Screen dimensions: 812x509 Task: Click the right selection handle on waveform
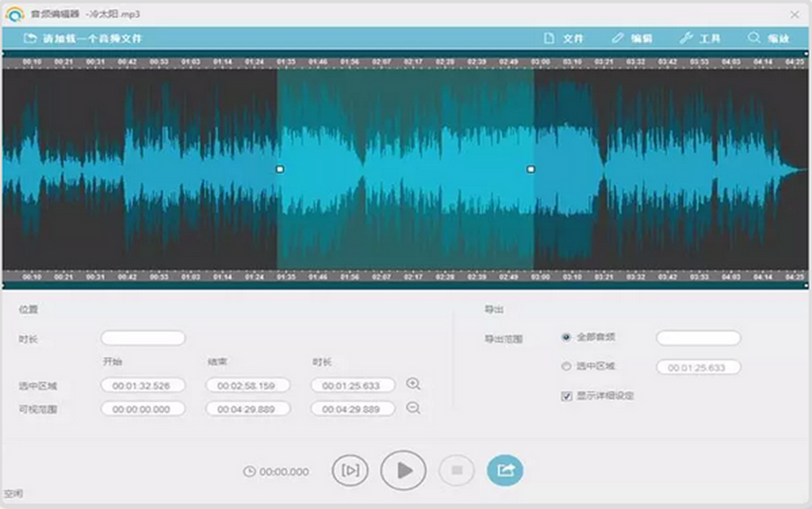pyautogui.click(x=531, y=169)
